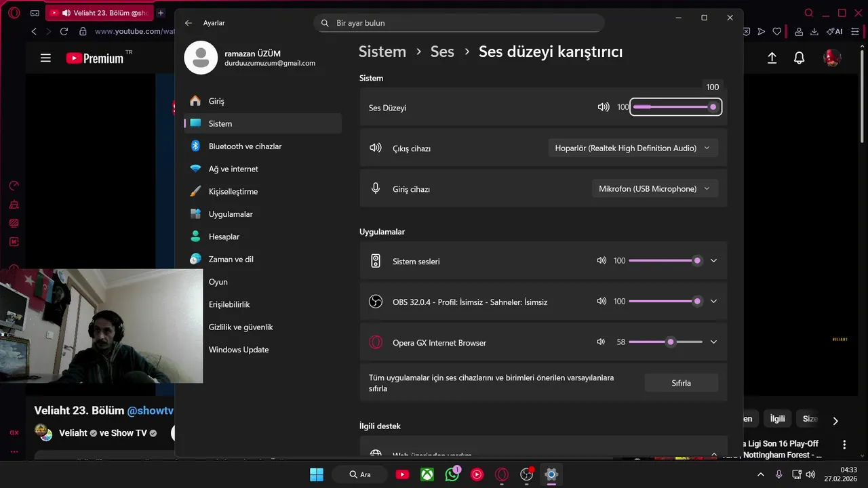Image resolution: width=868 pixels, height=488 pixels.
Task: Click the Wi-Fi icon beside Ağ ve internet
Action: click(195, 169)
